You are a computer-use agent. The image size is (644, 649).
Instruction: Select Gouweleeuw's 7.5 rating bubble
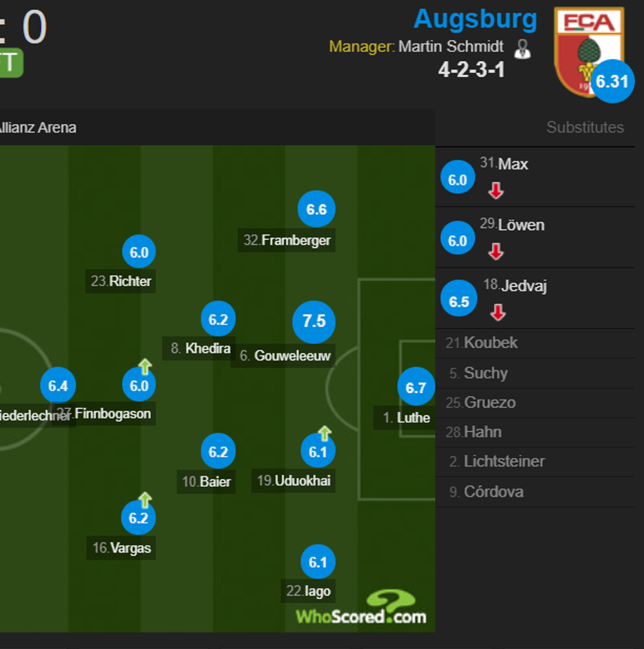[x=313, y=322]
